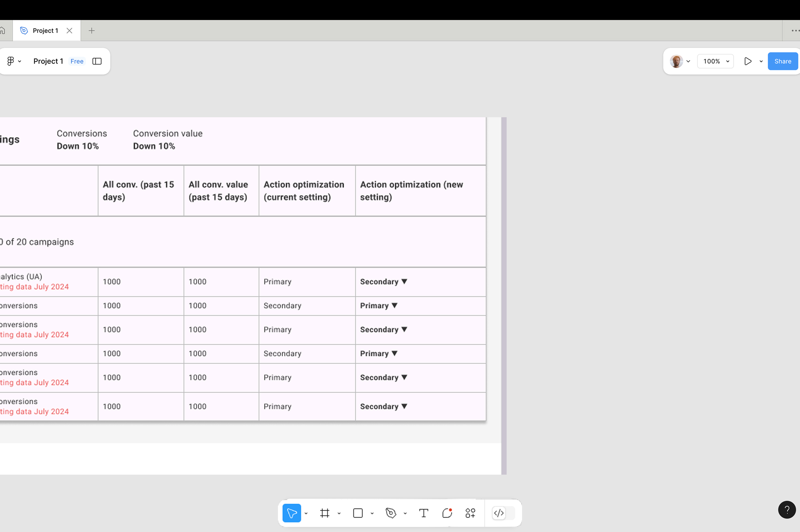This screenshot has height=532, width=800.
Task: Toggle the sidebar panel visibility
Action: 97,61
